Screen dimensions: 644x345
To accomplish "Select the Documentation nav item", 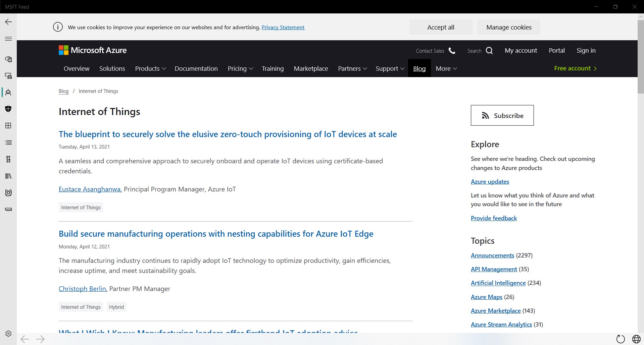I will (196, 69).
